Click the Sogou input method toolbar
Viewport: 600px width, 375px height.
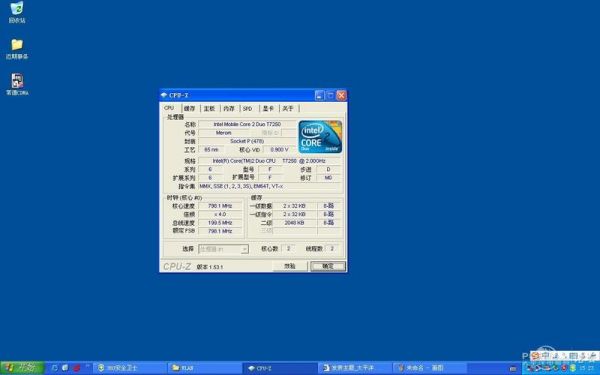point(565,356)
